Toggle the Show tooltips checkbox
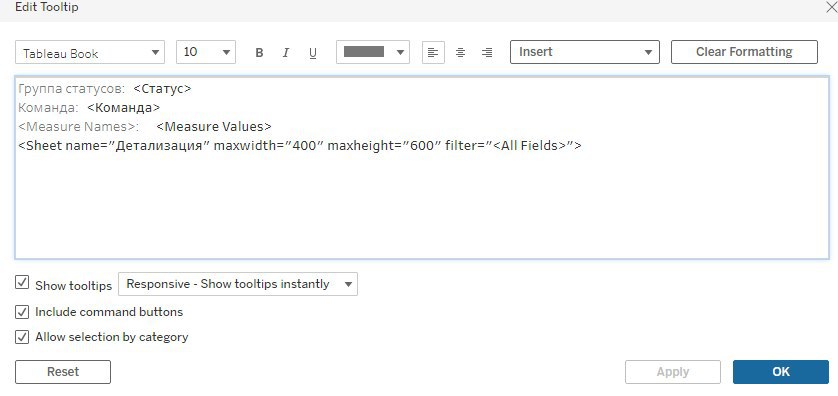Screen dimensions: 838x396 click(22, 283)
